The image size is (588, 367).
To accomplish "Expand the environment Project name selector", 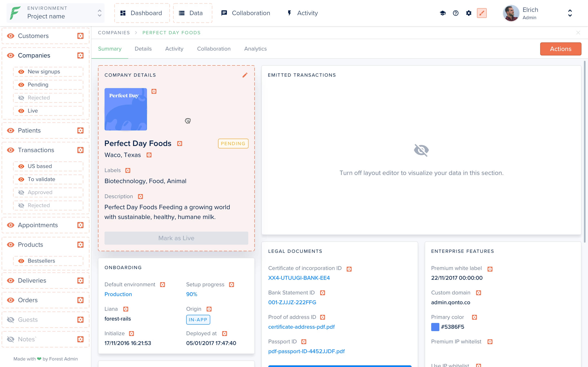I will point(56,13).
